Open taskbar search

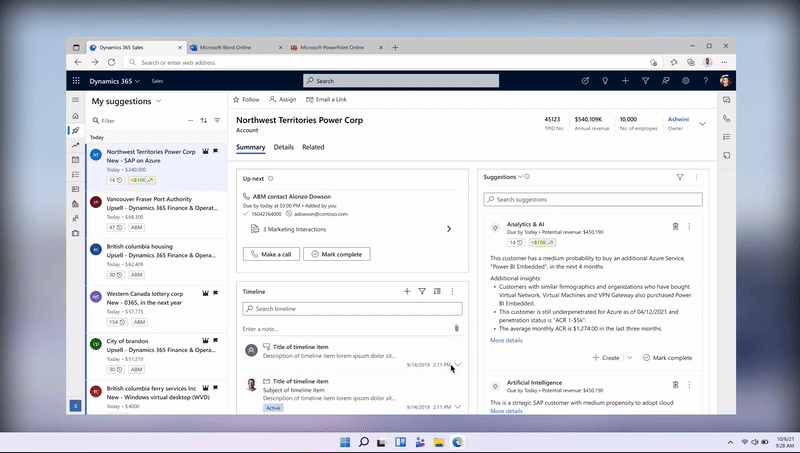click(x=364, y=442)
